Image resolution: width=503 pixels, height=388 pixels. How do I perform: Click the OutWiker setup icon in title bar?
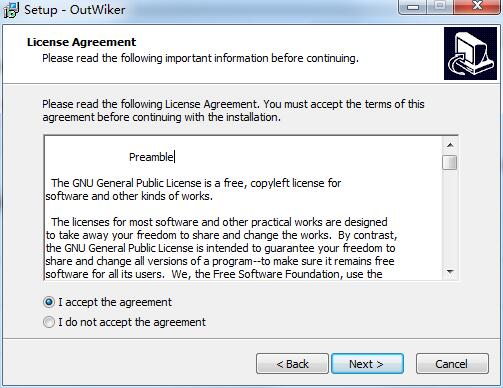coord(11,10)
